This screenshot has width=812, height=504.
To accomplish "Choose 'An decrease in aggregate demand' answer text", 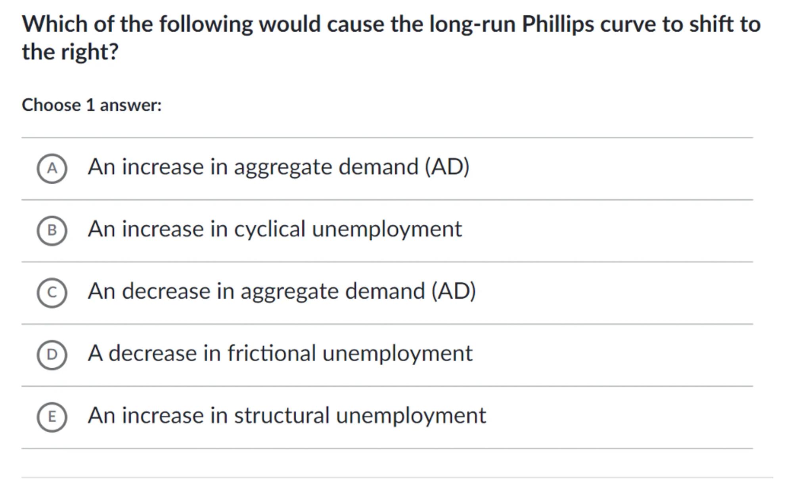I will pyautogui.click(x=282, y=291).
